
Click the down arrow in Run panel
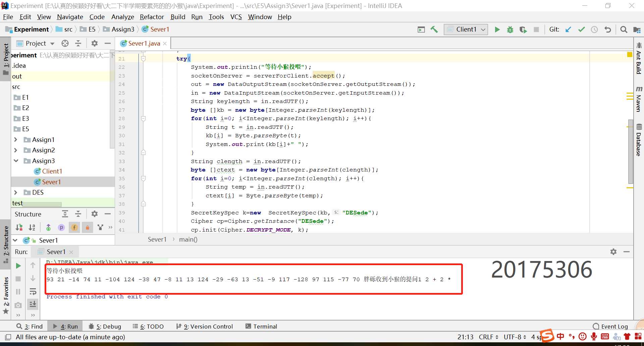click(x=33, y=278)
